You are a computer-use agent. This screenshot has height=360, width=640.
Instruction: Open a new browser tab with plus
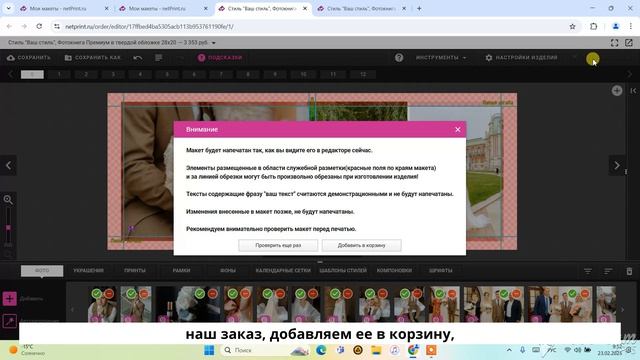(419, 8)
